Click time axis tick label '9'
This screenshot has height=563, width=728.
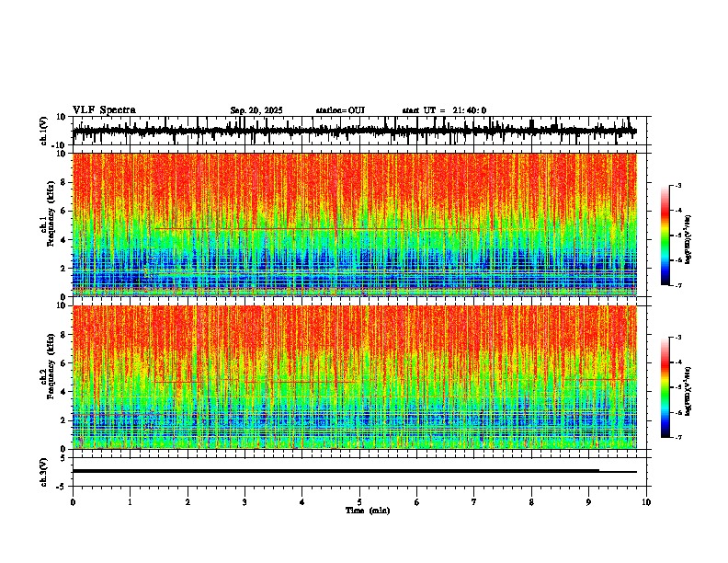(588, 502)
